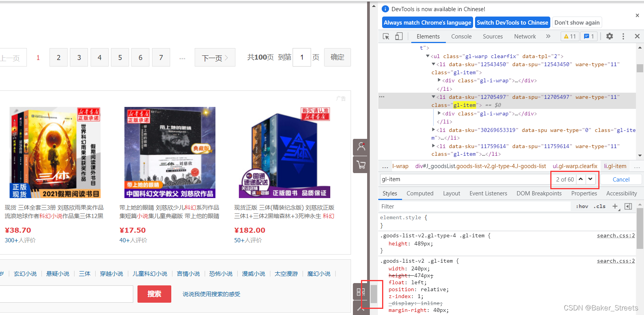Screen dimensions: 644x315
Task: Click the 1 message issues badge
Action: tap(589, 36)
